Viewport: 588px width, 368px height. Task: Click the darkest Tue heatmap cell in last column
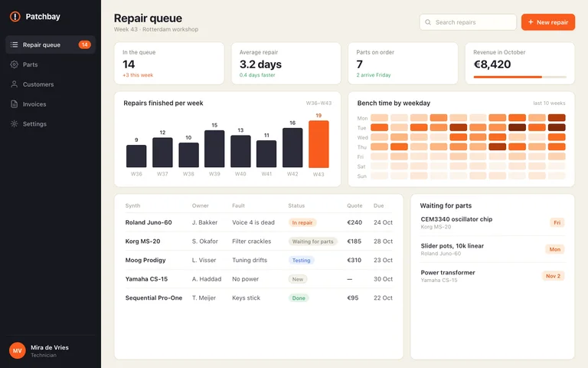tap(557, 128)
